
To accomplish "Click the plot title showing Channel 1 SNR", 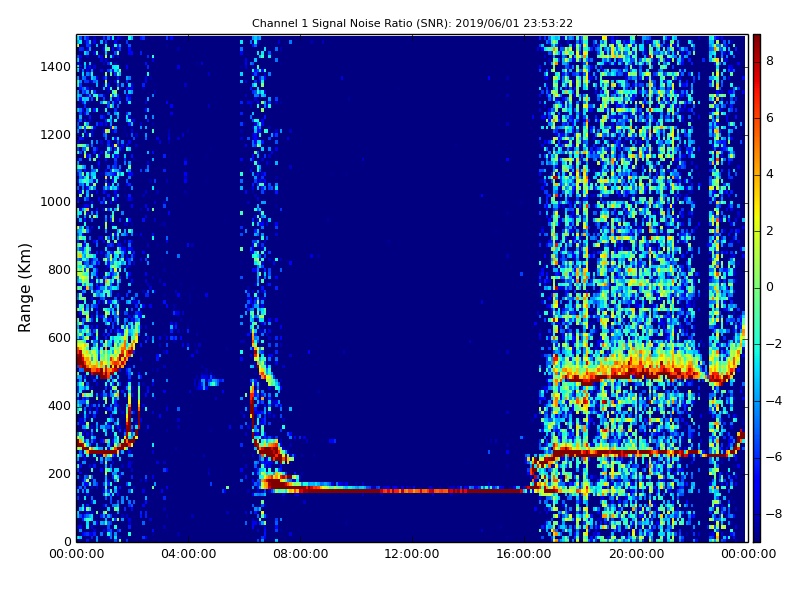I will point(412,23).
